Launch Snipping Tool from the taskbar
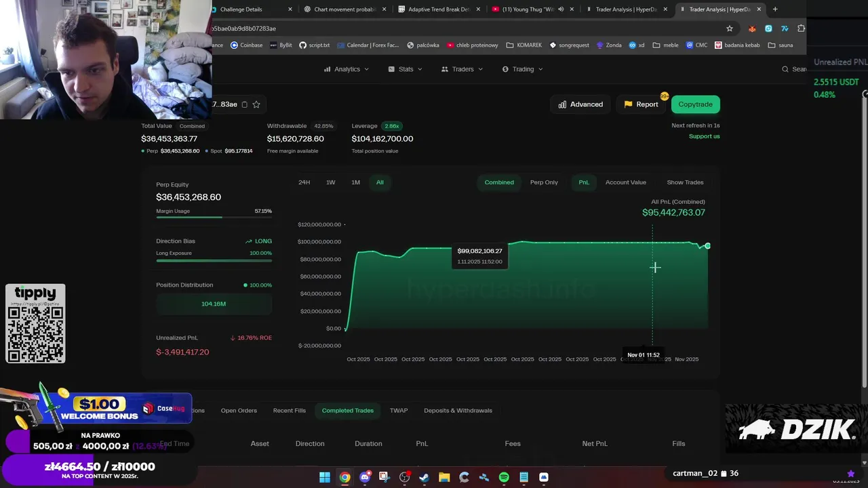Screen dimensions: 868x488 (384, 477)
